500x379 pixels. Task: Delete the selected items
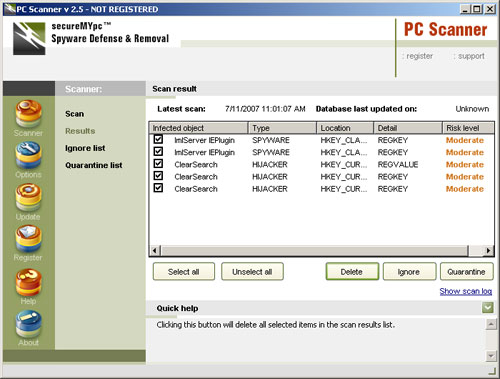[352, 272]
